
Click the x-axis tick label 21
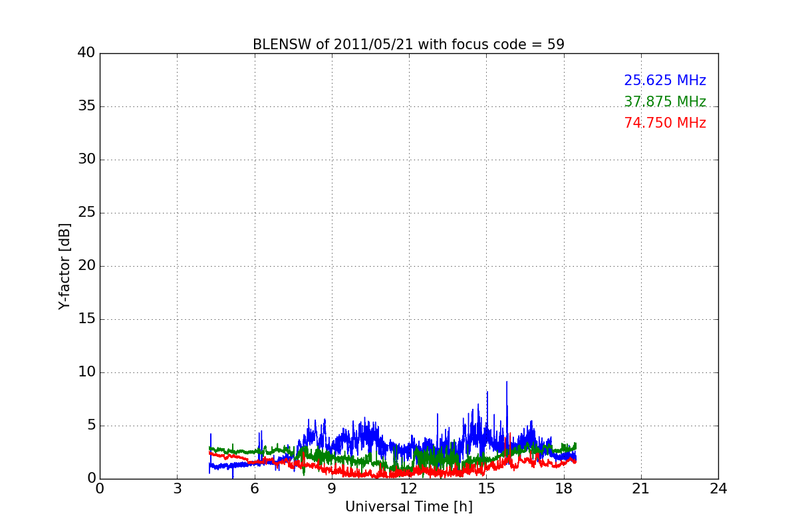click(641, 489)
